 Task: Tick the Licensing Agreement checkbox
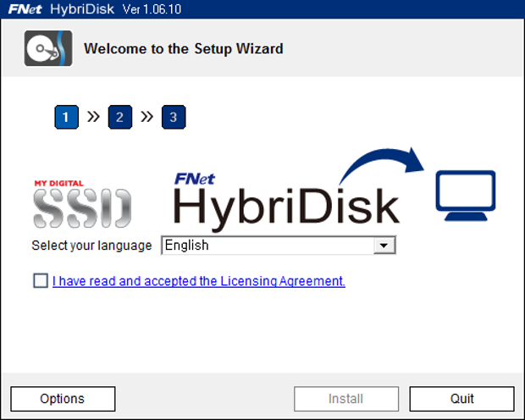point(41,280)
